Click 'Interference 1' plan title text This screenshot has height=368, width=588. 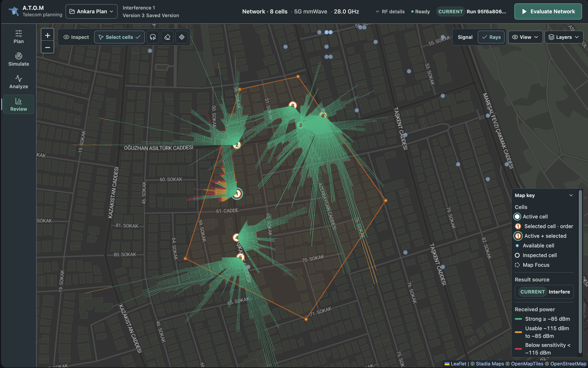[139, 8]
